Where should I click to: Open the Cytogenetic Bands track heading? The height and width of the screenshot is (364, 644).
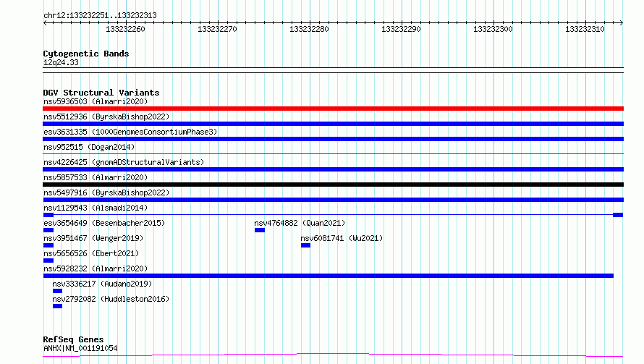tap(86, 54)
